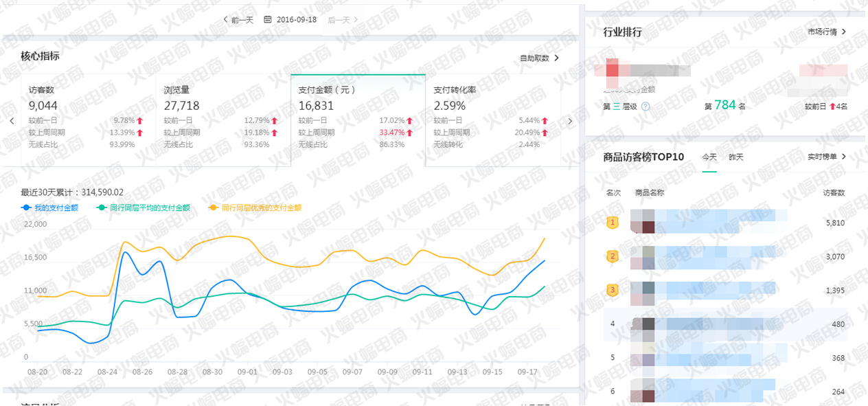Toggle 我的支付金额 legend series
The height and width of the screenshot is (406, 868).
tap(50, 207)
